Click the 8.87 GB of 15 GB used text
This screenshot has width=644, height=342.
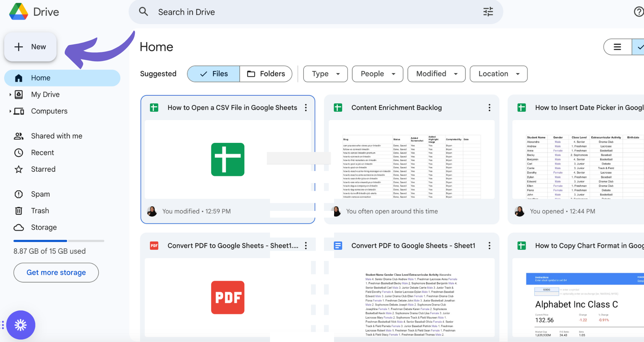[x=50, y=251]
